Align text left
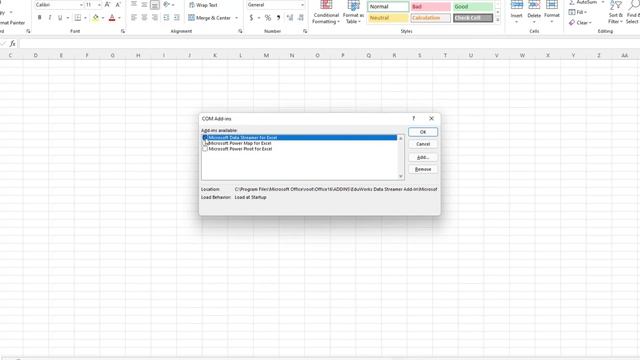The image size is (640, 360). coord(134,18)
